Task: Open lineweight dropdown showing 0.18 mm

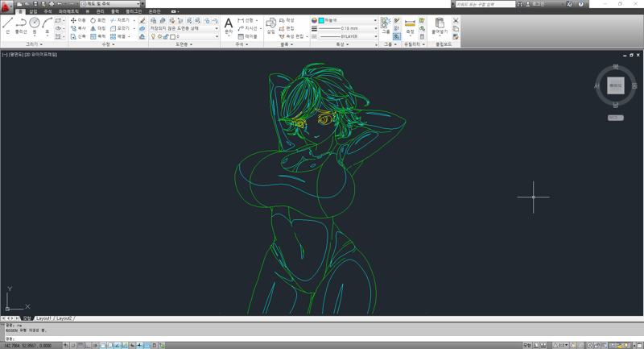Action: pyautogui.click(x=348, y=28)
